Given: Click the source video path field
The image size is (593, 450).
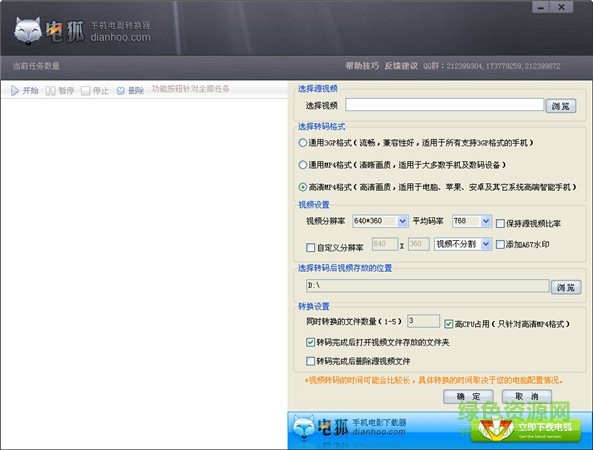Looking at the screenshot, I should coord(444,105).
